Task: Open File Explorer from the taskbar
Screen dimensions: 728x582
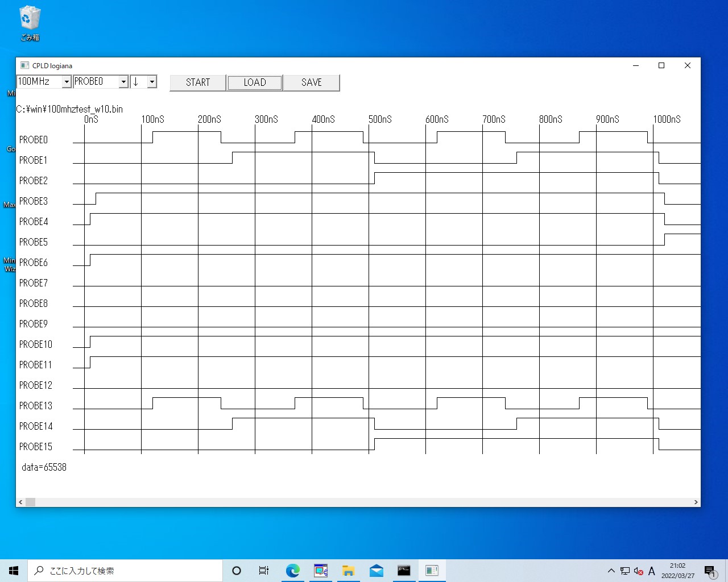Action: coord(348,571)
